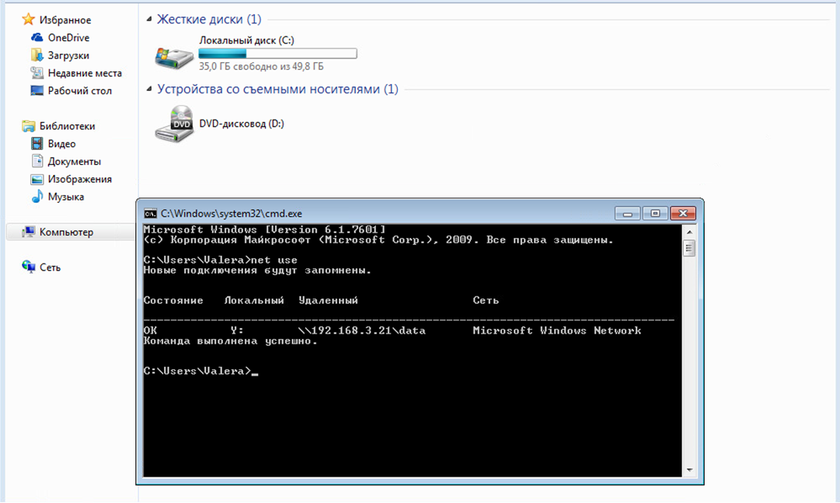Collapse Устройства со съемными носителями group

(150, 89)
